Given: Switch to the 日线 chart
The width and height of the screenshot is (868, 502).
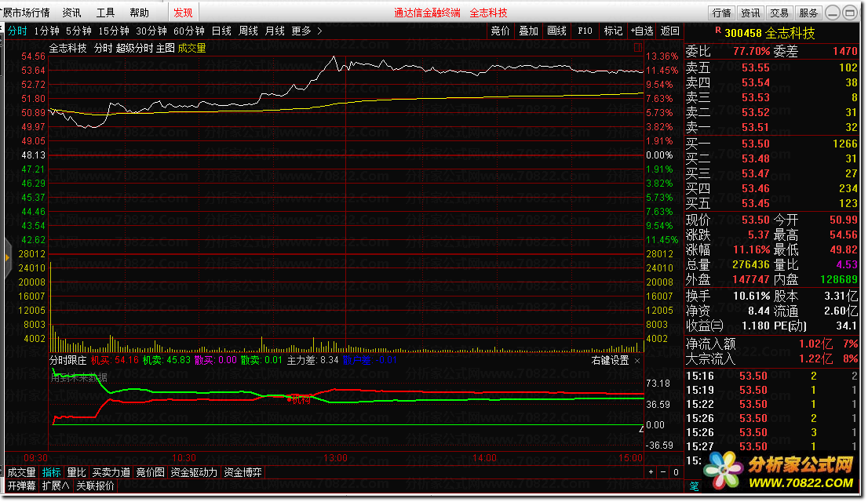Looking at the screenshot, I should tap(221, 31).
